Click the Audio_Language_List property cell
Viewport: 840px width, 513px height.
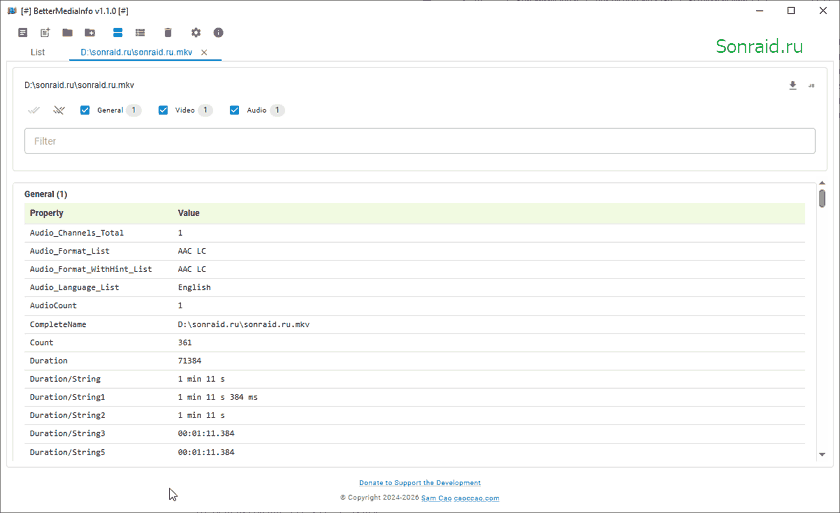click(x=74, y=288)
